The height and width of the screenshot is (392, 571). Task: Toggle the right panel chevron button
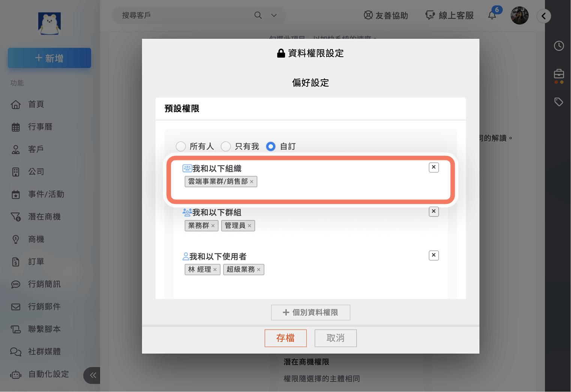tap(544, 16)
